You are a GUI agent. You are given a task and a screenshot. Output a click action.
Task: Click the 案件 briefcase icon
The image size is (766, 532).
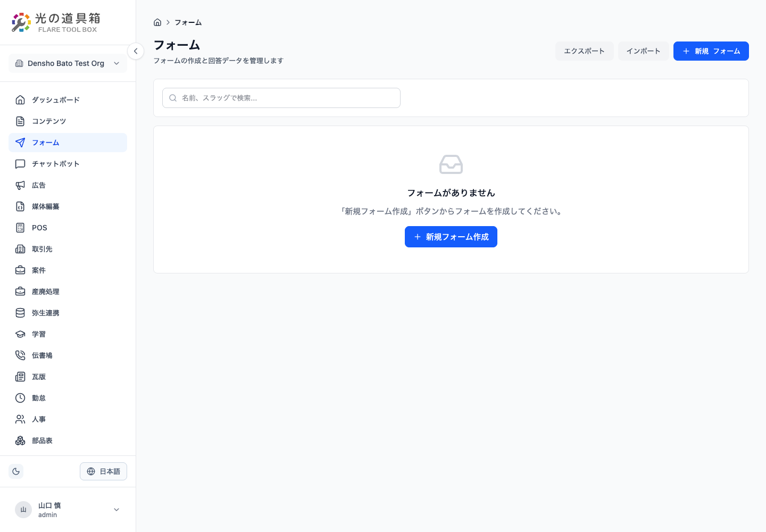point(20,270)
